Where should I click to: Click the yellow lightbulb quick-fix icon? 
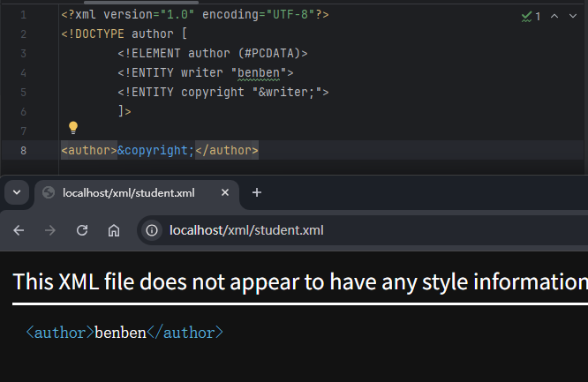click(x=73, y=128)
